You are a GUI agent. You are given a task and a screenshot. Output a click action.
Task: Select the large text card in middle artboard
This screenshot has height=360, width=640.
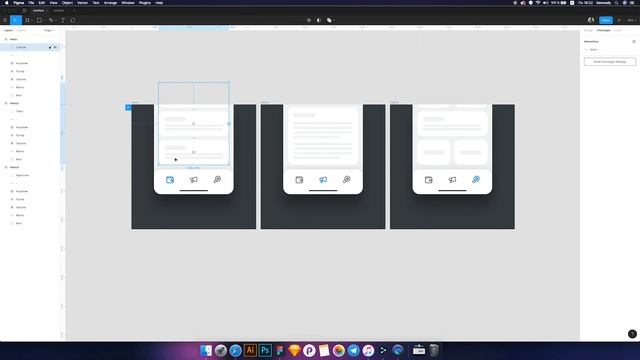tap(323, 136)
